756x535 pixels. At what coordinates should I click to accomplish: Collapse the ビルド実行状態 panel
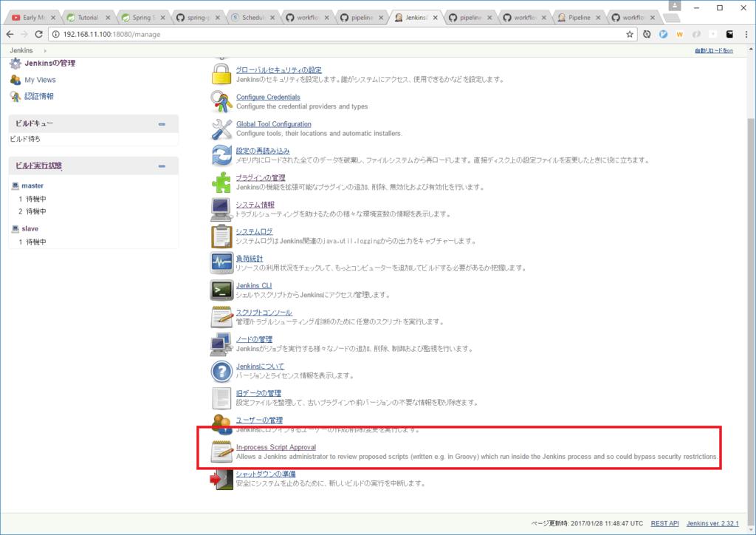(162, 166)
